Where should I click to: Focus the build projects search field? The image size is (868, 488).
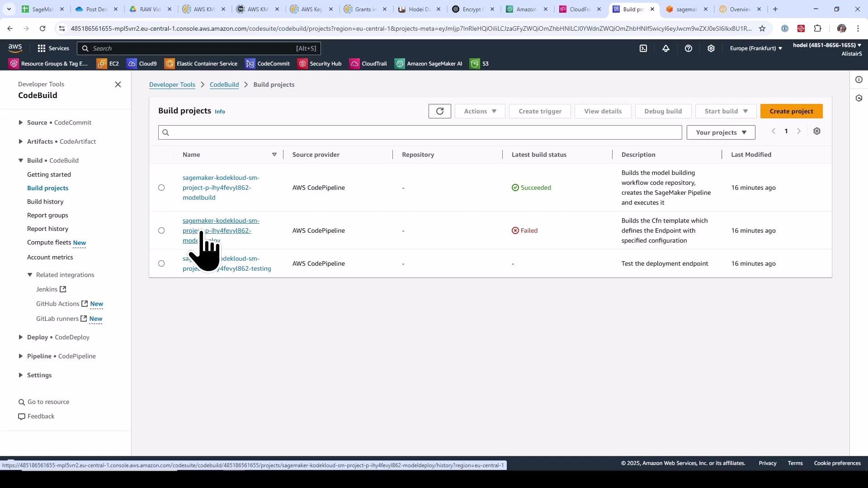pos(420,132)
